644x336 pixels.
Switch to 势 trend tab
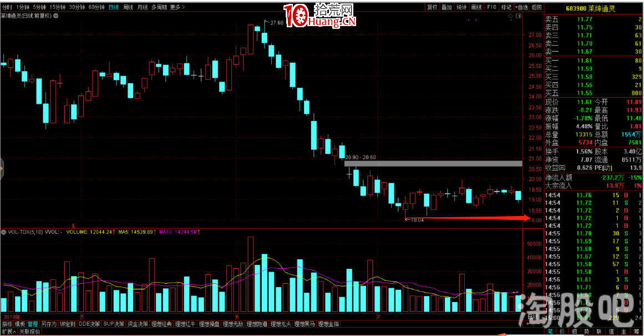pyautogui.click(x=587, y=332)
